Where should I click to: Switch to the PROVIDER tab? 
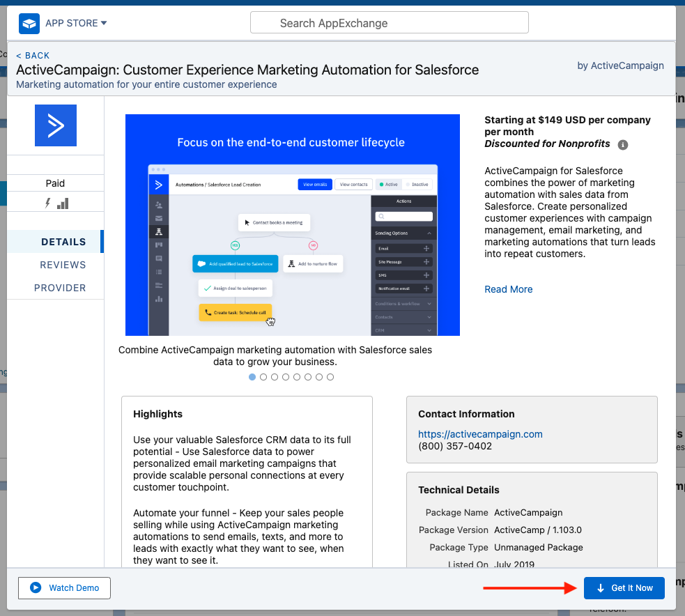[60, 288]
